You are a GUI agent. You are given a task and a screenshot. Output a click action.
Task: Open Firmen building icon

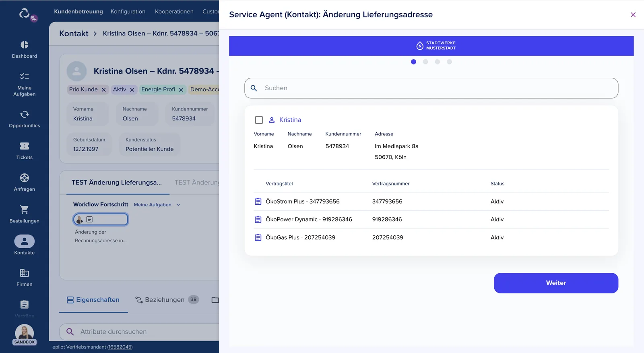click(x=24, y=273)
